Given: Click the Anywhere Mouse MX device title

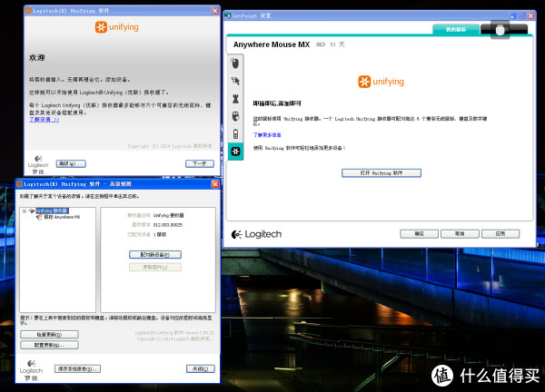Looking at the screenshot, I should 272,44.
